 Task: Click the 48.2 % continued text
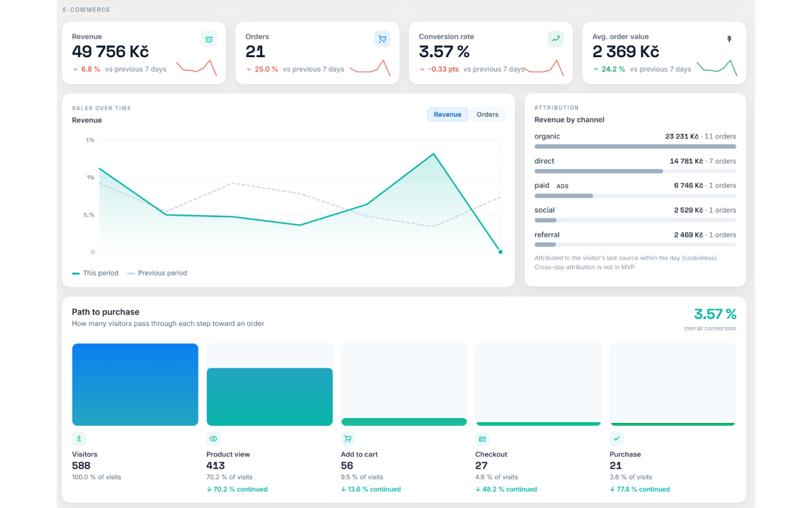click(506, 490)
